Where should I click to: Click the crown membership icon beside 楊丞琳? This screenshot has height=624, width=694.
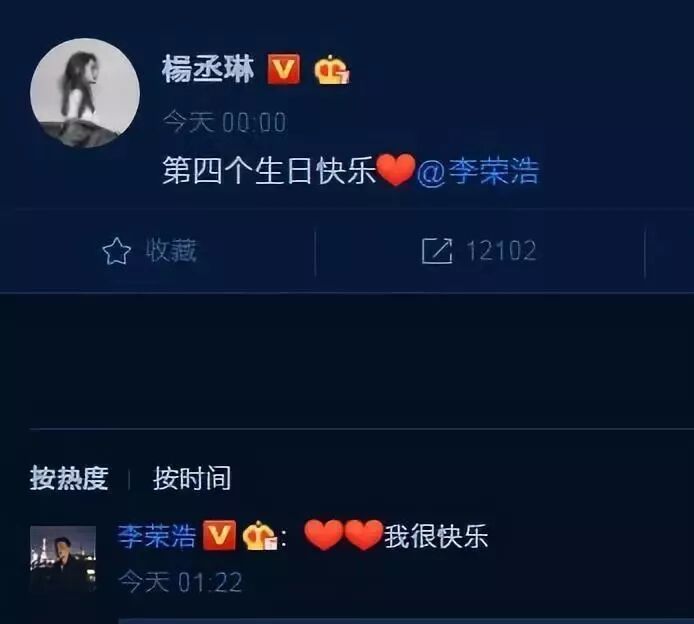(x=332, y=69)
